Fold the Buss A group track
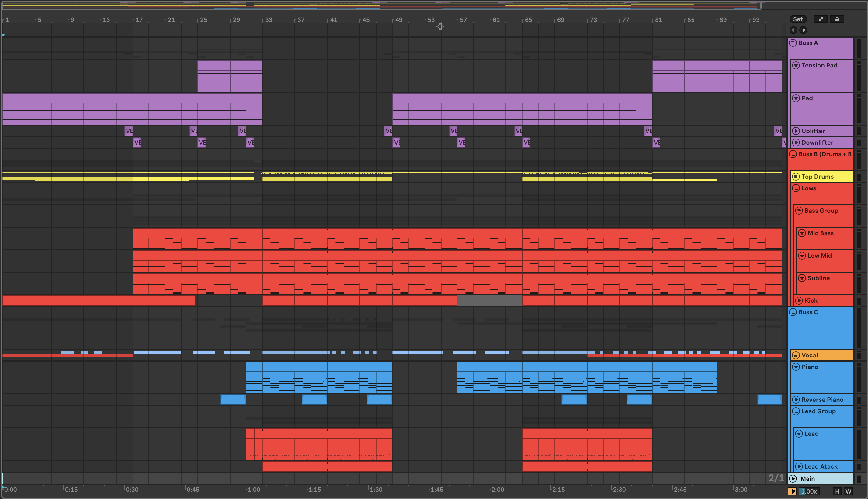Screen dimensions: 868x499 tap(793, 43)
